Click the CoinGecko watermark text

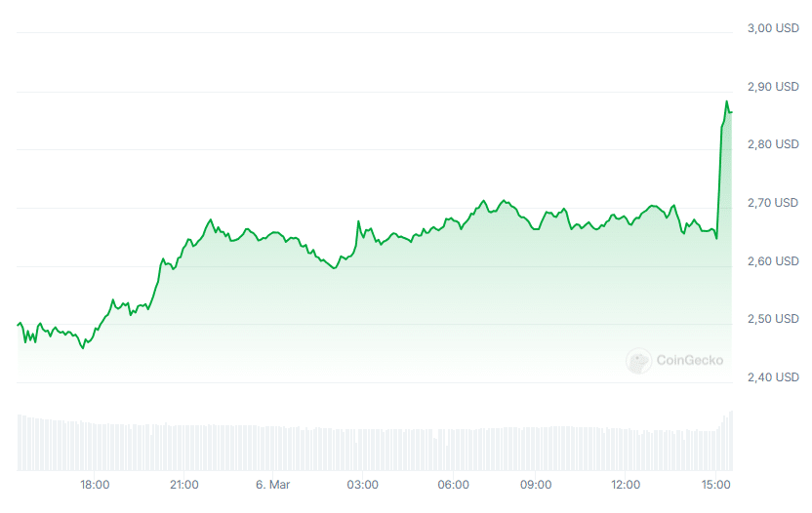click(690, 361)
